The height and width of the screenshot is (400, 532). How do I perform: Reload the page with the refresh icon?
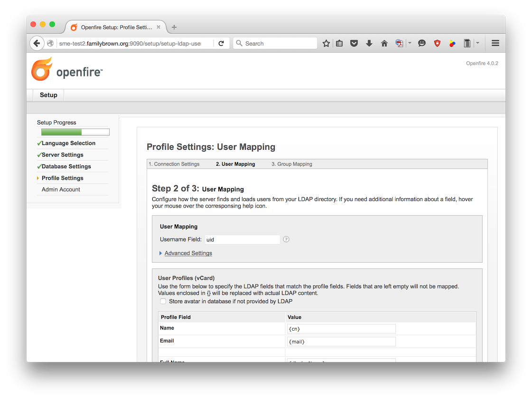tap(221, 43)
